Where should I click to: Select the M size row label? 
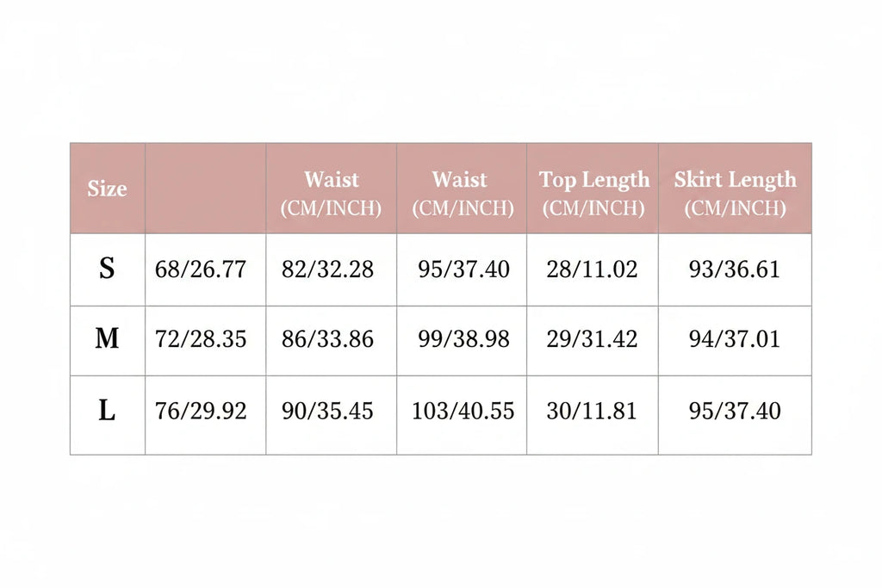108,341
